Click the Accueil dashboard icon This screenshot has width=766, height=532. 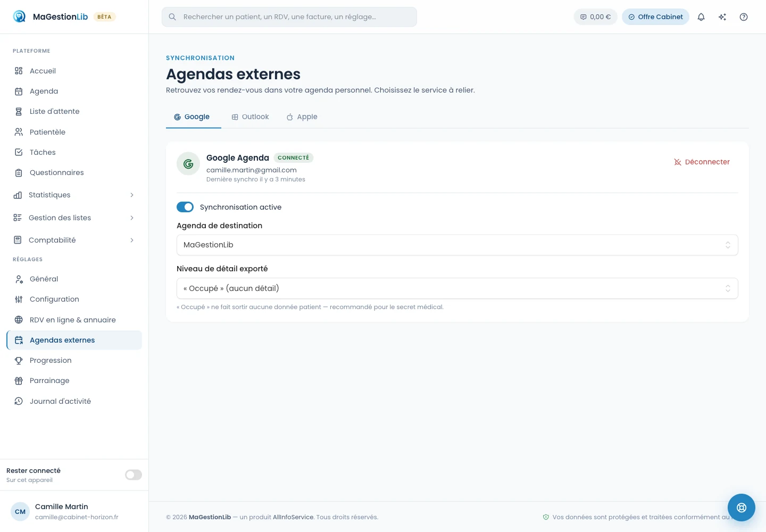[x=19, y=71]
